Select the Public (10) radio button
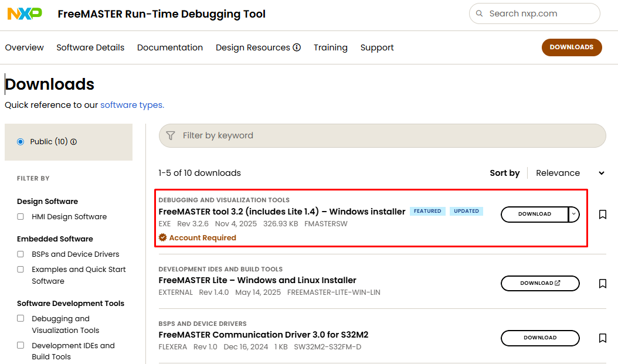The width and height of the screenshot is (618, 364). click(x=21, y=142)
